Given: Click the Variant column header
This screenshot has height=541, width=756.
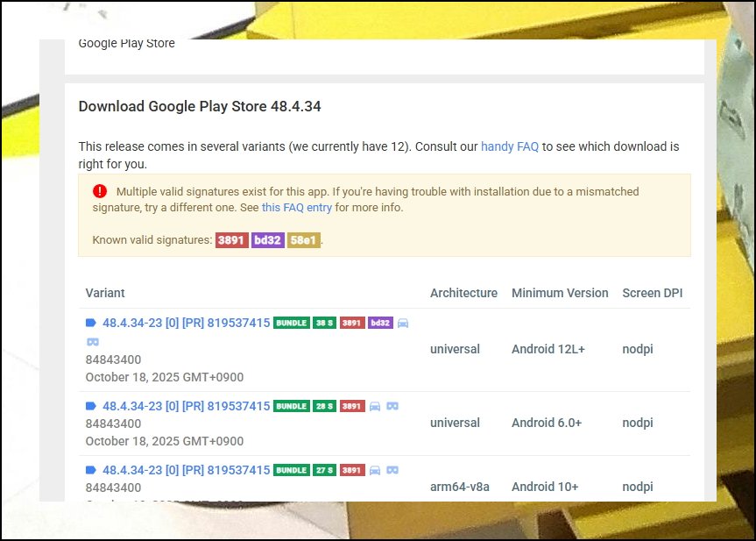Looking at the screenshot, I should 105,293.
